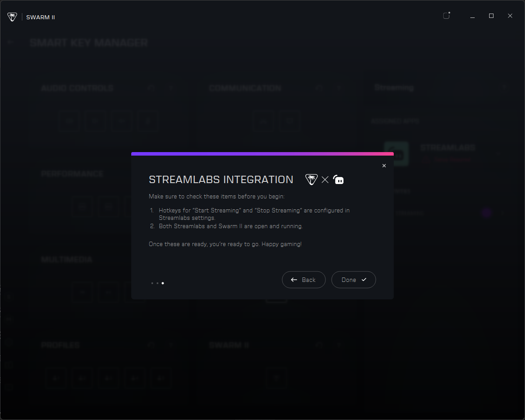The image size is (525, 420).
Task: Click the dimmed MULTIMEDIA heading
Action: [67, 259]
